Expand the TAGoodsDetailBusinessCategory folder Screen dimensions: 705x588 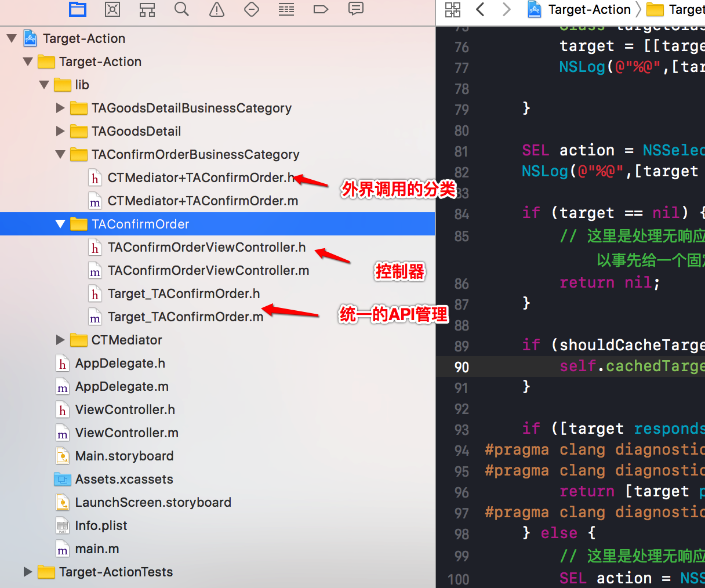[60, 108]
